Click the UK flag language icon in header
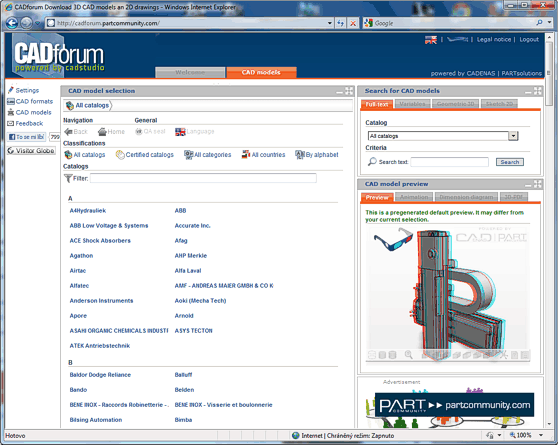 431,40
